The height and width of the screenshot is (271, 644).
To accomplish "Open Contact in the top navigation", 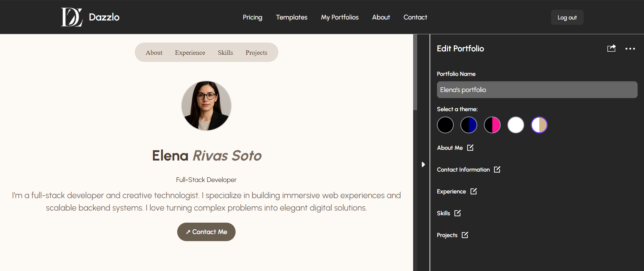I will (415, 17).
